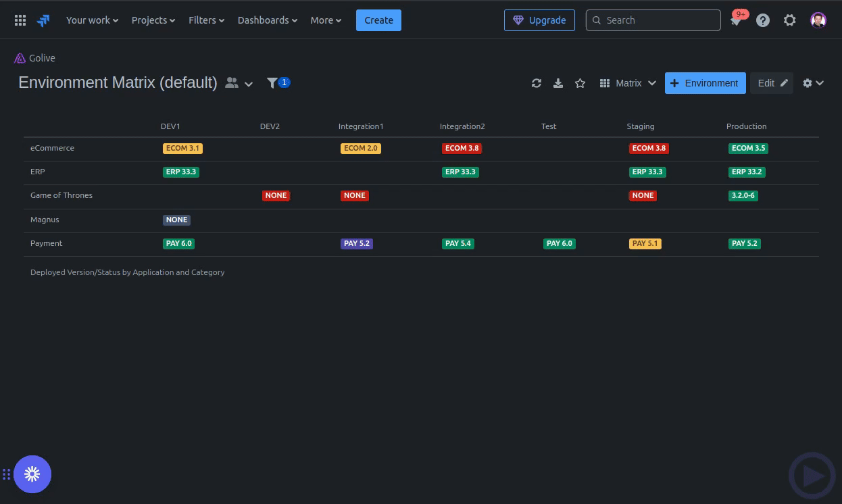This screenshot has width=842, height=504.
Task: Select the red ECOM 3.8 Staging badge
Action: 649,148
